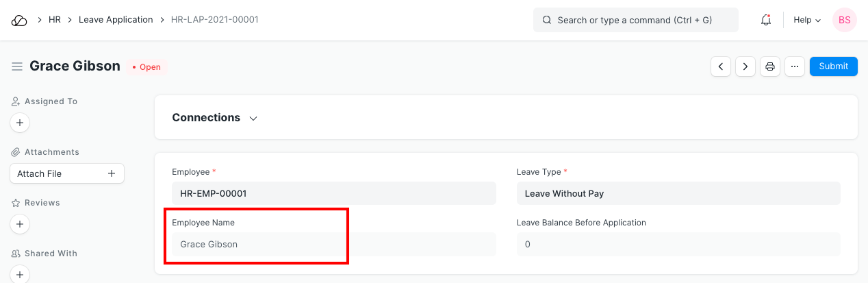Toggle the sidebar hamburger menu icon
Screen dimensions: 868x283
(17, 66)
